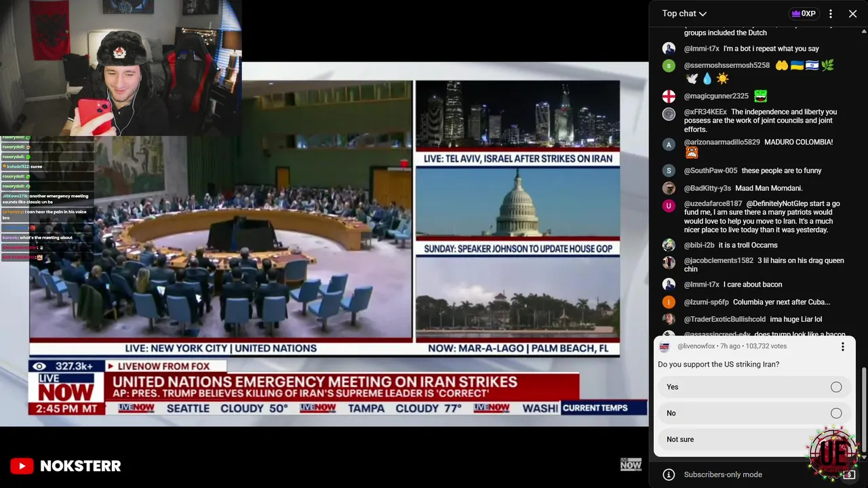Screen dimensions: 868x488
Task: Click 'Do you support the US striking Iran?' text
Action: [718, 365]
